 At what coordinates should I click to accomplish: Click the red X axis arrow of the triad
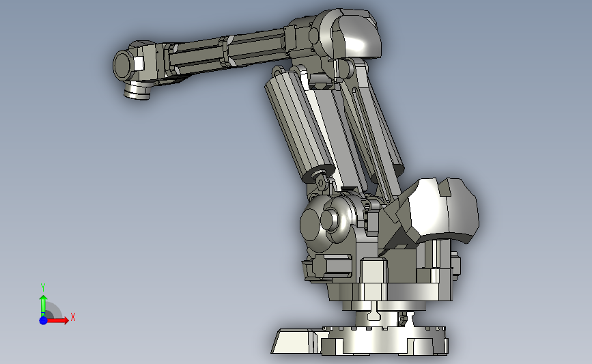[57, 320]
